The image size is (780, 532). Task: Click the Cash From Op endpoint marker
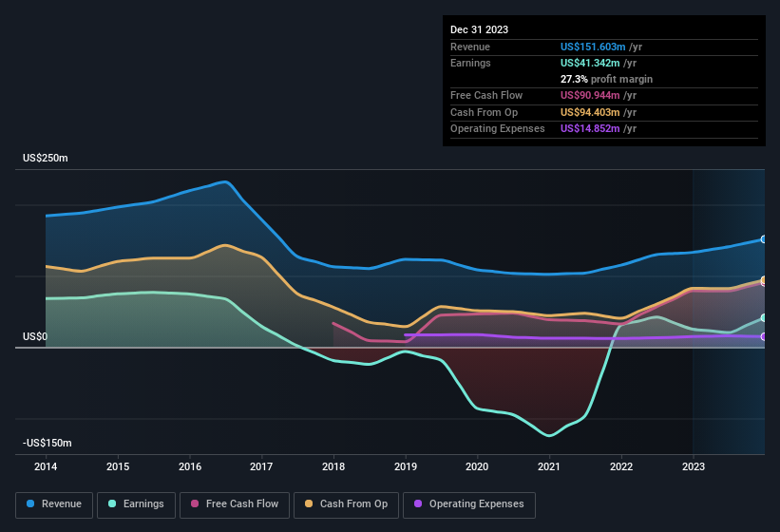pos(764,280)
